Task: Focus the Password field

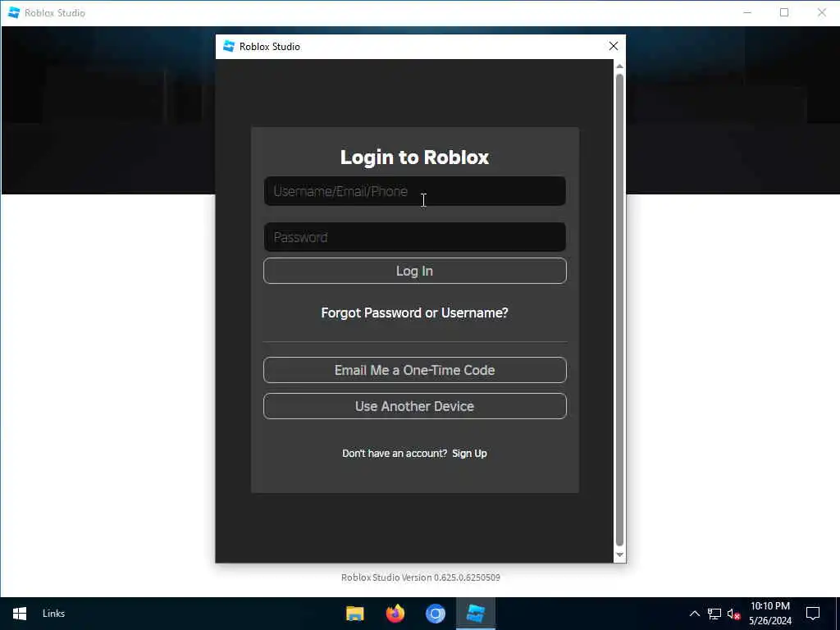Action: (414, 237)
